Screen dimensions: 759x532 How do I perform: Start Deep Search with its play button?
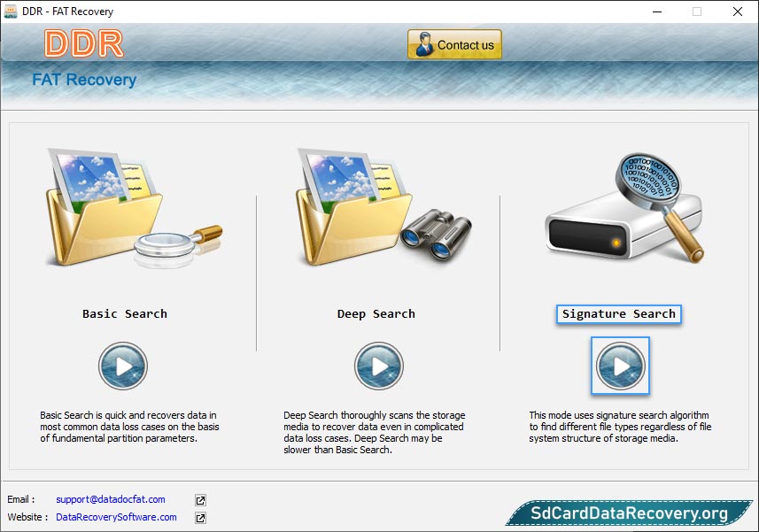point(378,366)
